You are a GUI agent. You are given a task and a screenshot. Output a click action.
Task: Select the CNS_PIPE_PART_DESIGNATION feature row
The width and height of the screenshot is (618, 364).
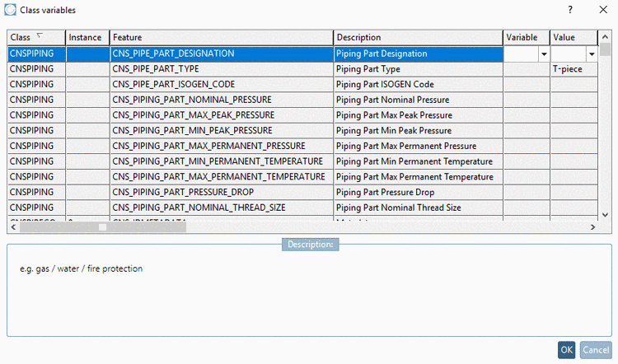tap(222, 54)
